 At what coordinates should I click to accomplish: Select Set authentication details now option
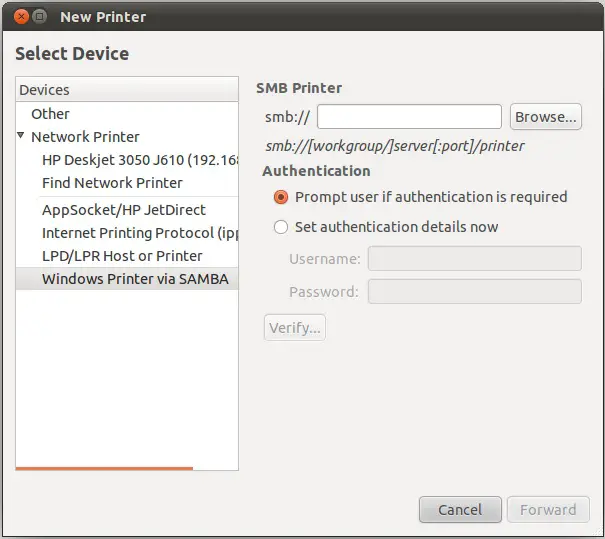(x=281, y=227)
